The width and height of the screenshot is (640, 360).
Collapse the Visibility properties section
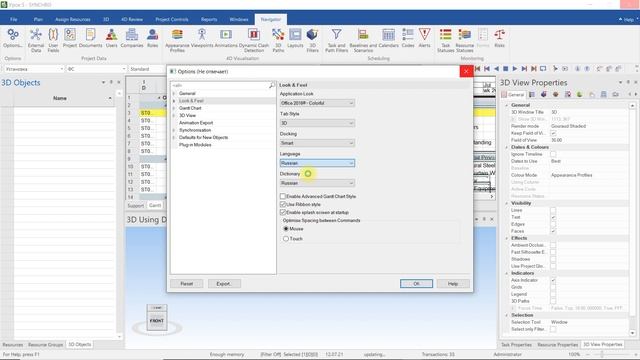[x=507, y=203]
